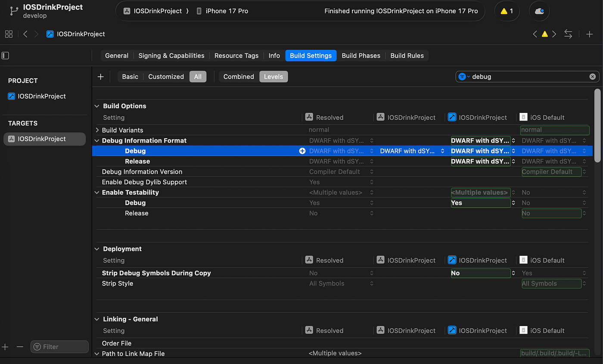
Task: Collapse the Path to Link Map File setting
Action: click(x=97, y=354)
